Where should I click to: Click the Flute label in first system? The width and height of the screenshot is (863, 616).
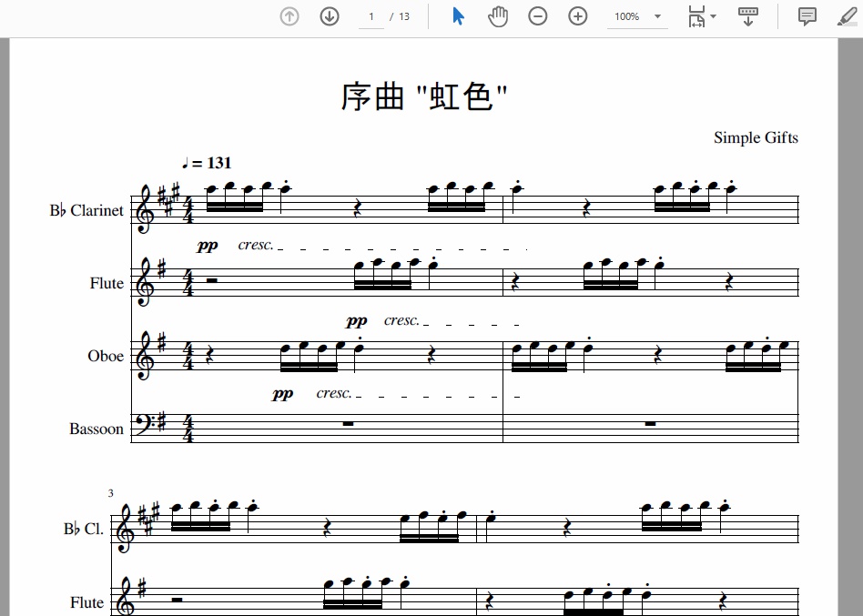pyautogui.click(x=107, y=283)
